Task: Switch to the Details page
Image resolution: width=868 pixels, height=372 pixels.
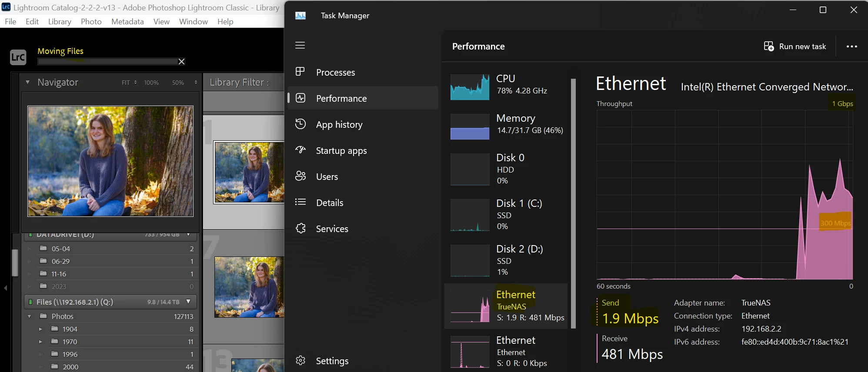Action: tap(363, 203)
